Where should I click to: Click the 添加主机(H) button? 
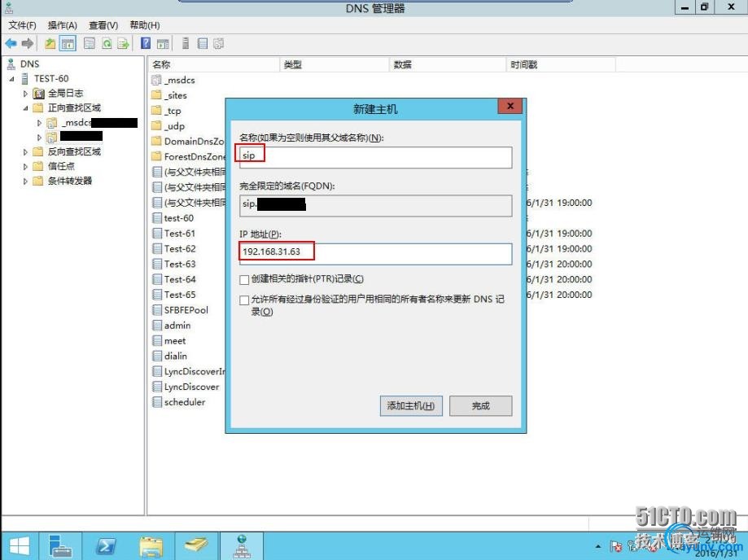tap(411, 406)
